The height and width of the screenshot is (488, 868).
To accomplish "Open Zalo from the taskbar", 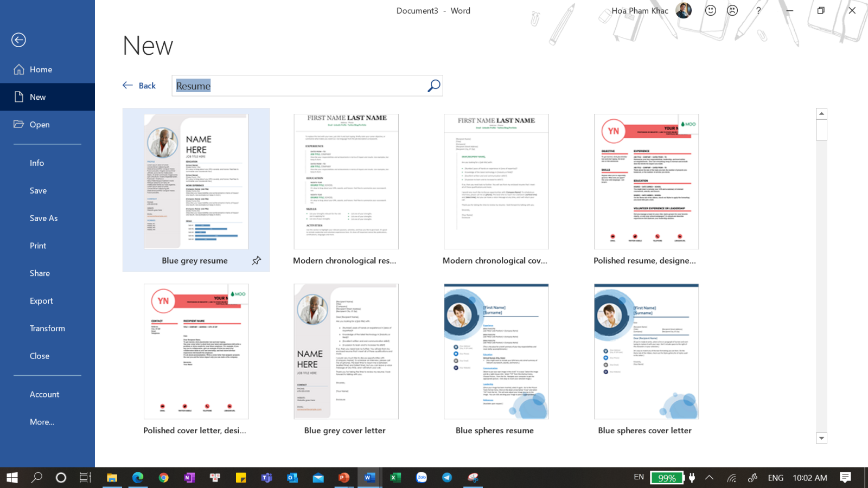I will coord(422,478).
